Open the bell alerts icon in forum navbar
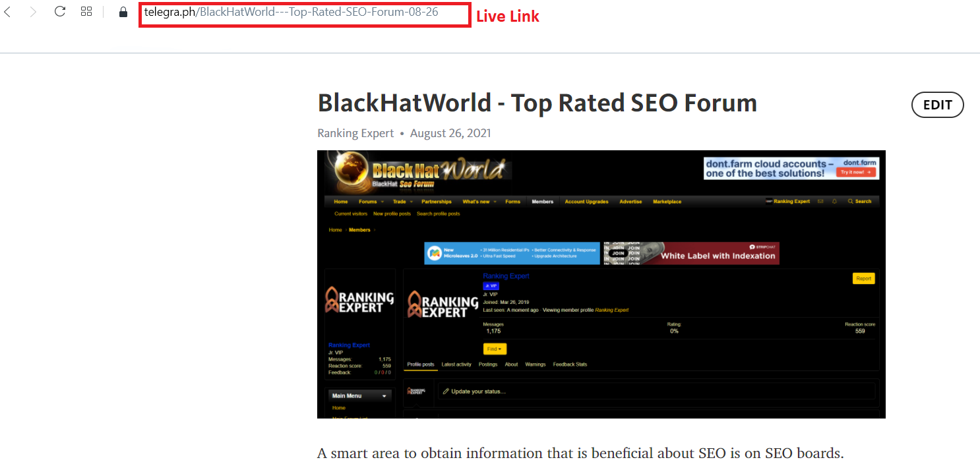Screen dimensions: 980x464 point(834,202)
